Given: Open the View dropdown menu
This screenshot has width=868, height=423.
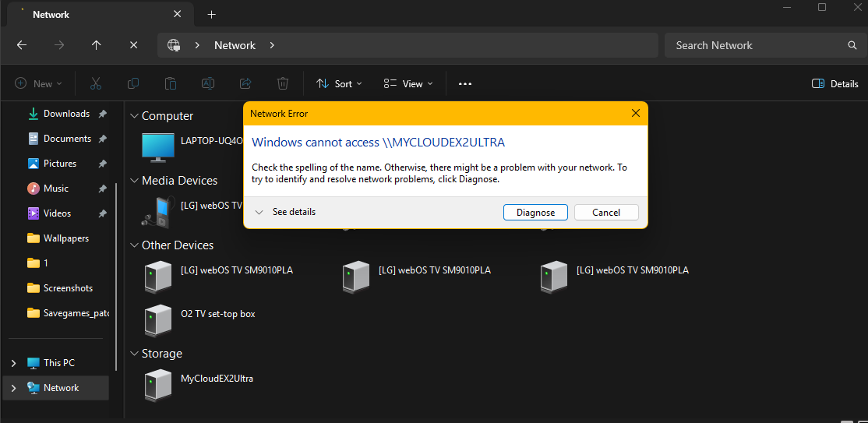Looking at the screenshot, I should (408, 83).
